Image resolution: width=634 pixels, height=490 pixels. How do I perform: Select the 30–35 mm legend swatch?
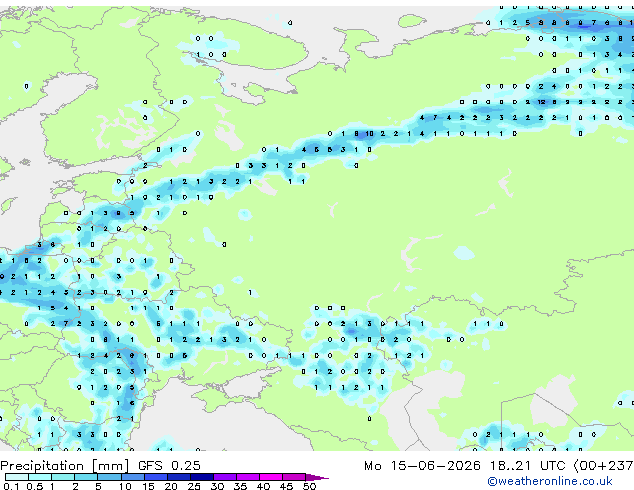click(x=225, y=477)
